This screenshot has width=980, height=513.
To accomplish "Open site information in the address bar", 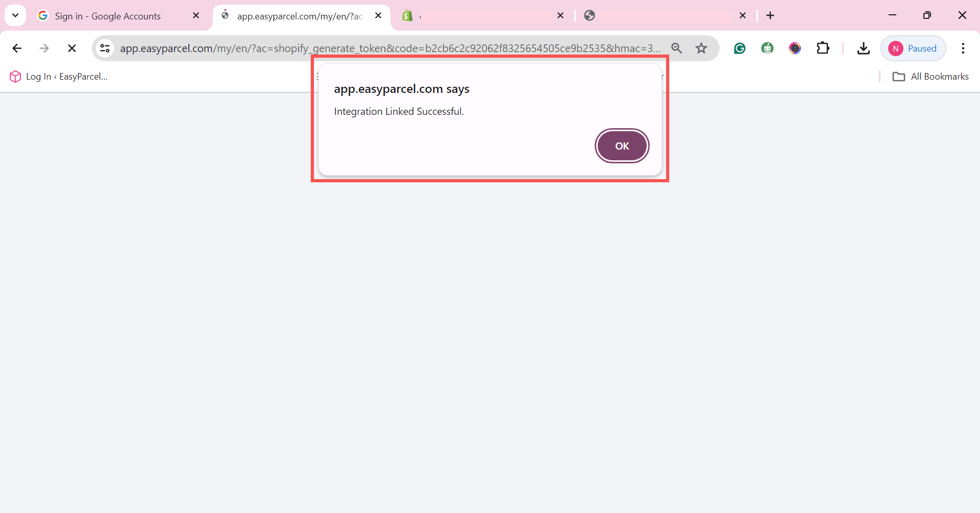I will [x=105, y=48].
